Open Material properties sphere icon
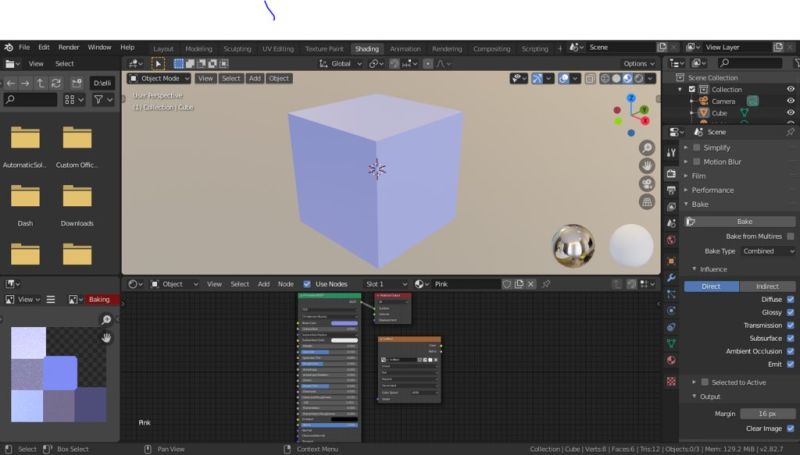This screenshot has width=800, height=455. (671, 360)
